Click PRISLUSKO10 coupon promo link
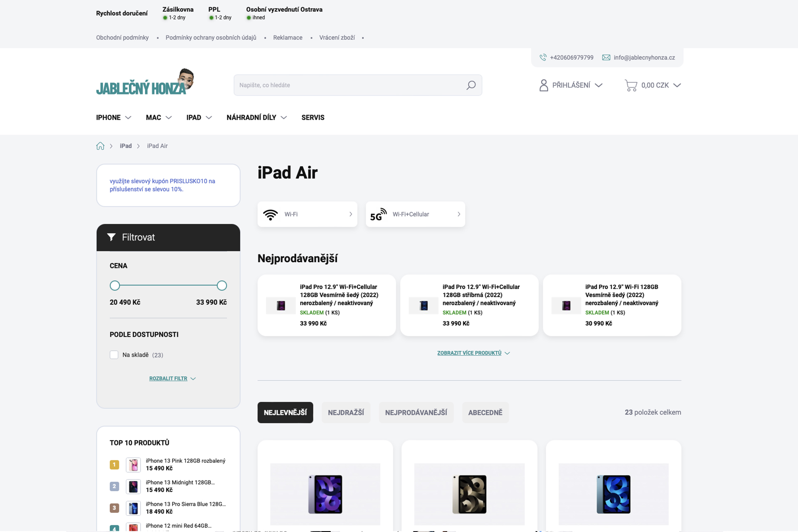798x532 pixels. coord(163,185)
